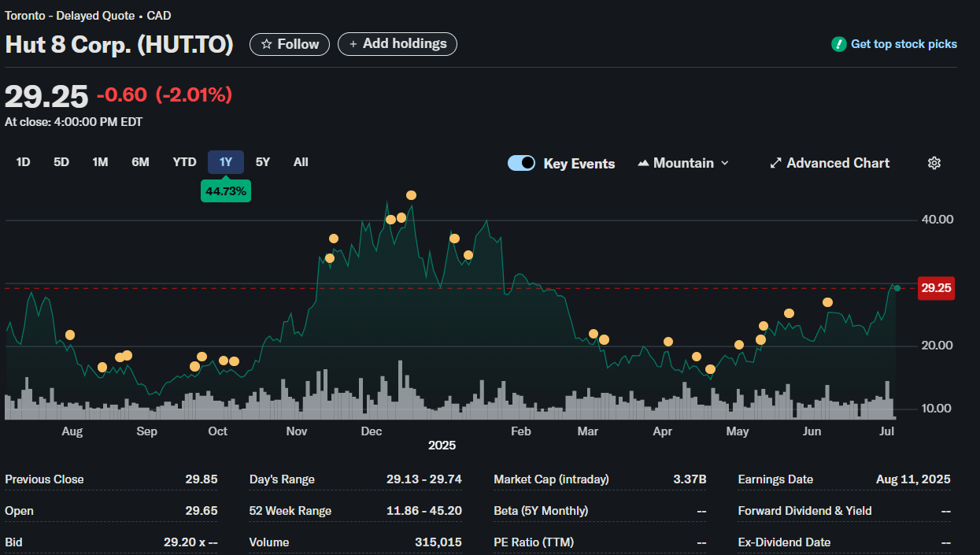This screenshot has width=980, height=555.
Task: Click the plus icon in Add holdings
Action: point(353,44)
